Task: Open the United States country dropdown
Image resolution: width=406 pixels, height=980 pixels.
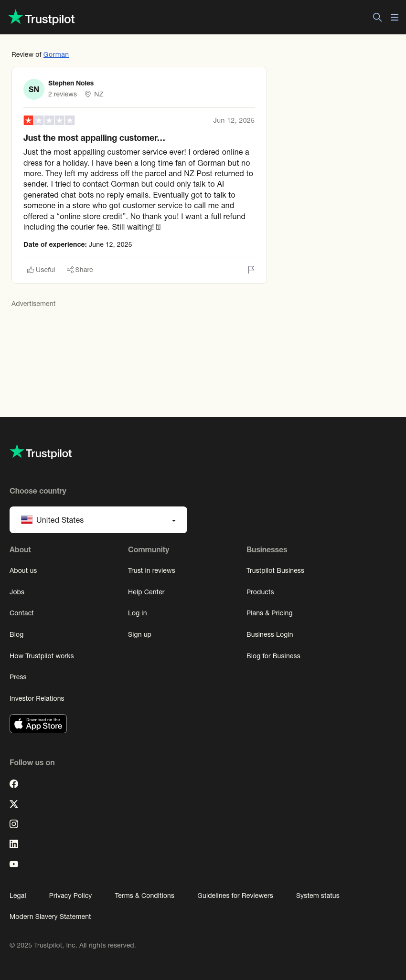Action: pyautogui.click(x=98, y=520)
